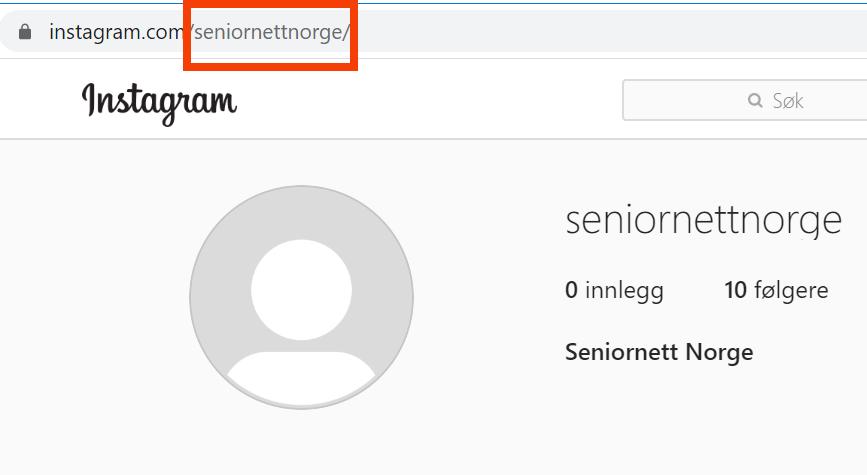Click the padlock site security icon
867x475 pixels.
25,32
